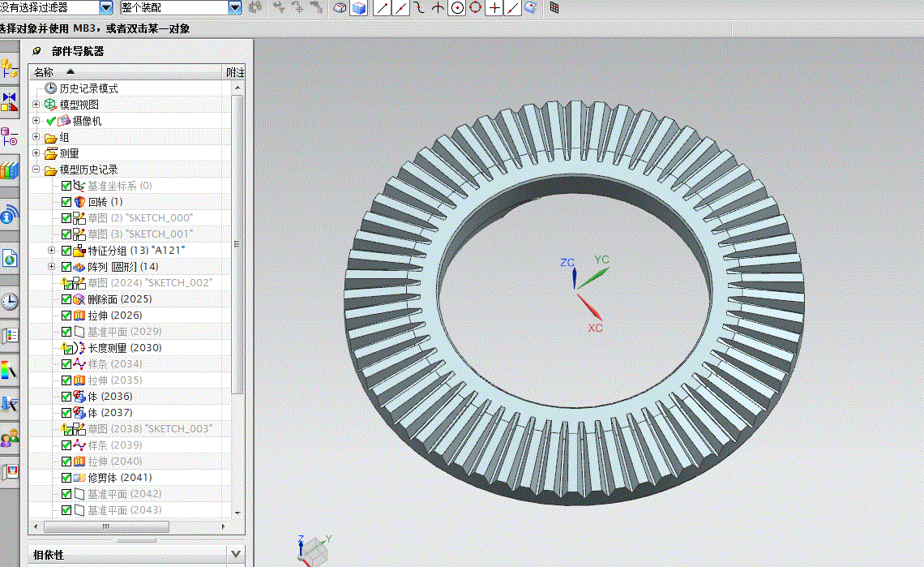Screen dimensions: 924x567
Task: Collapse the 模型历史记录 folder
Action: [x=36, y=170]
